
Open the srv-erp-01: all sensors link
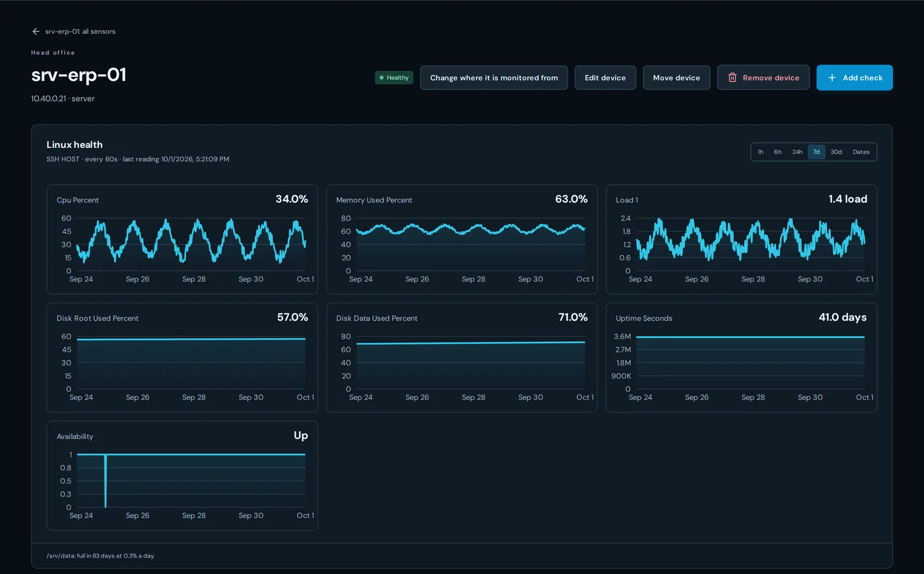coord(80,31)
